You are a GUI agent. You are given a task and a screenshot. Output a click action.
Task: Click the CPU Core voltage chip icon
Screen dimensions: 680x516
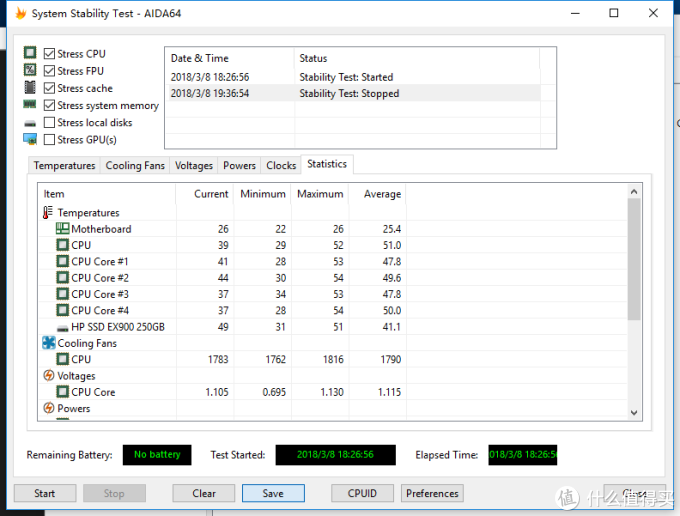pyautogui.click(x=62, y=392)
